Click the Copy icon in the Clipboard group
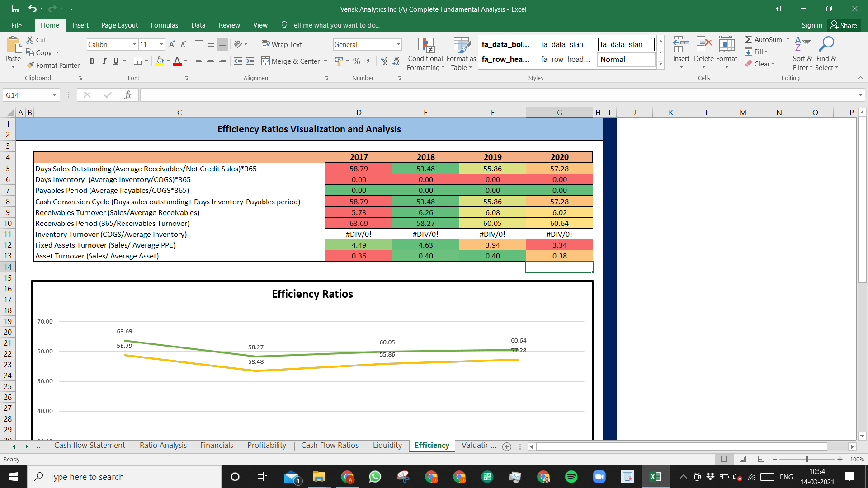 tap(30, 52)
